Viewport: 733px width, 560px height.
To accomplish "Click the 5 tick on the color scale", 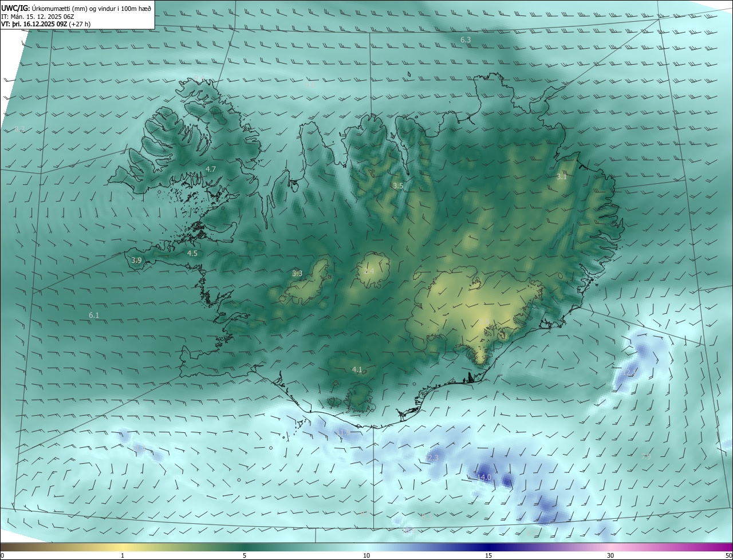I will tap(245, 555).
